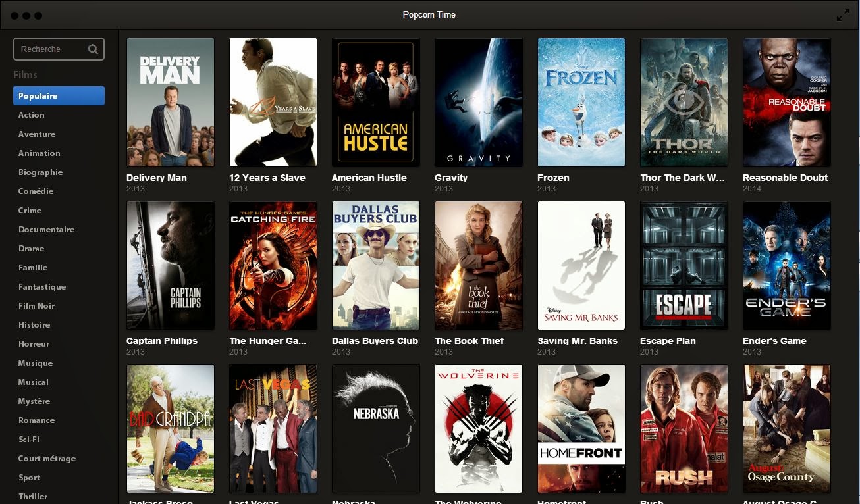Open the Saving Mr. Banks poster
The height and width of the screenshot is (504, 860).
pos(581,265)
